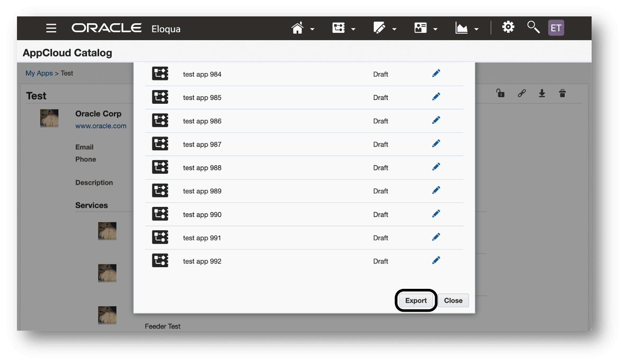Open the ET user profile avatar
Image resolution: width=625 pixels, height=364 pixels.
(x=556, y=28)
